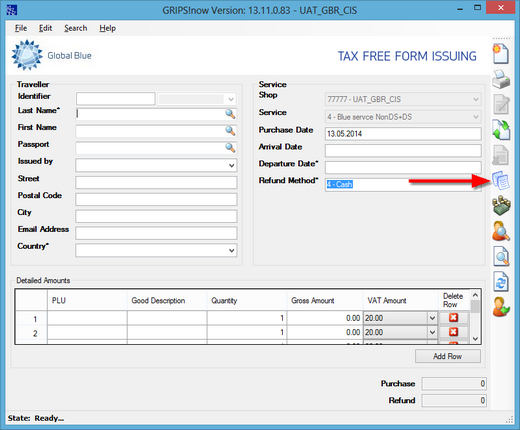
Task: Click the new form icon in sidebar
Action: (501, 53)
